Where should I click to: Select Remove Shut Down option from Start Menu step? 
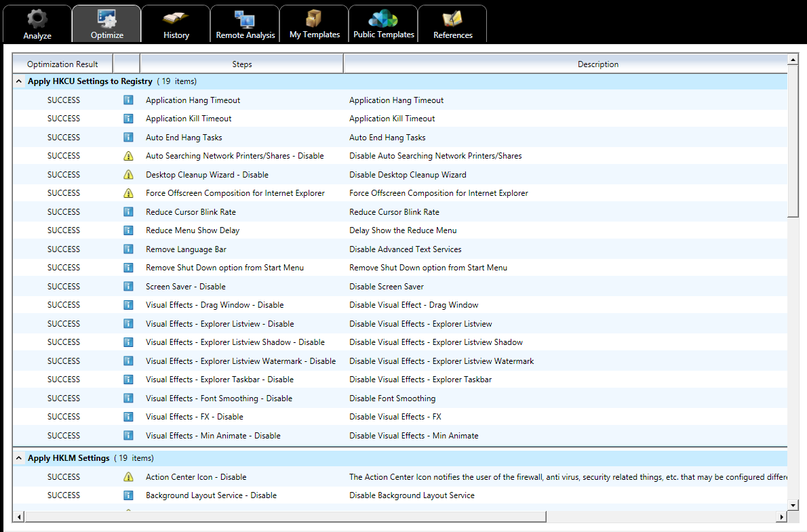pyautogui.click(x=224, y=268)
